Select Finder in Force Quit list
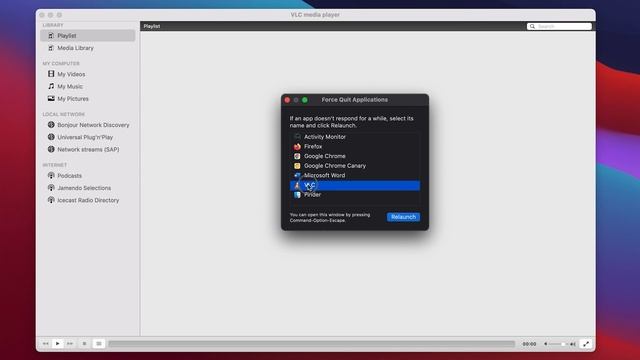The width and height of the screenshot is (640, 360). 355,195
